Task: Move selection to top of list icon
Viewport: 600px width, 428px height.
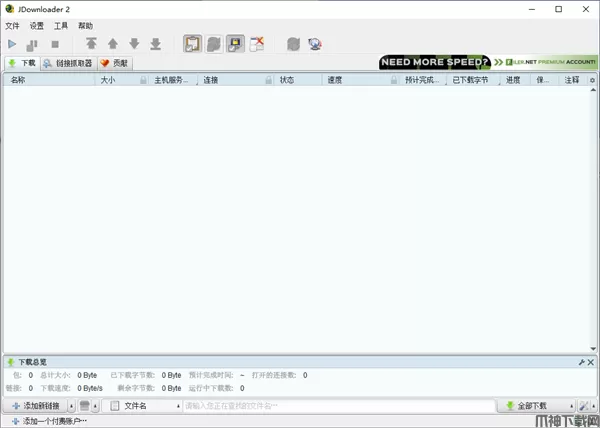Action: (x=91, y=44)
